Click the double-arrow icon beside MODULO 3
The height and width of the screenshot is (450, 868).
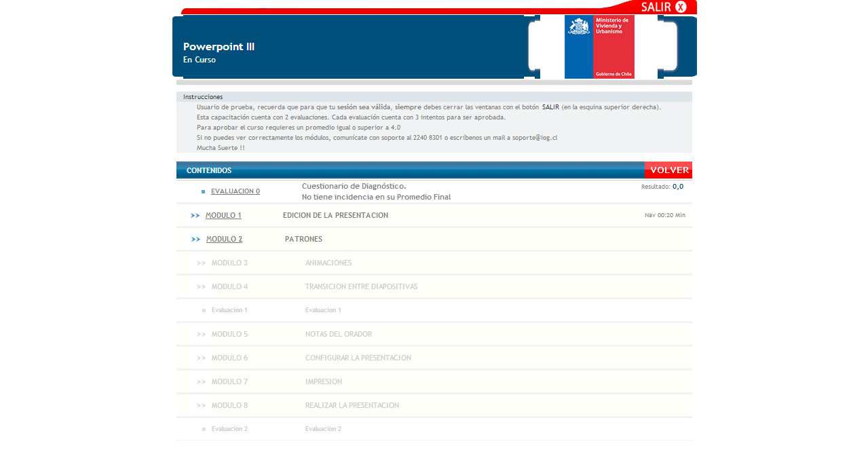[201, 263]
